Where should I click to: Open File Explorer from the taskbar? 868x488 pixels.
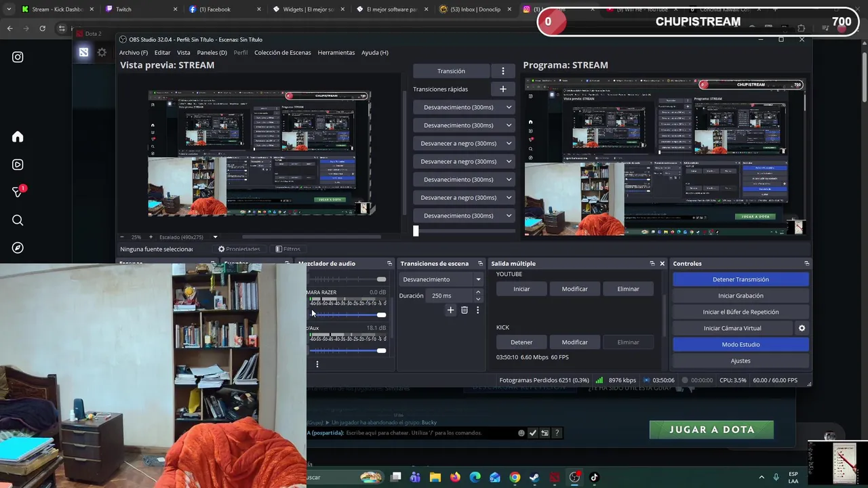(435, 477)
